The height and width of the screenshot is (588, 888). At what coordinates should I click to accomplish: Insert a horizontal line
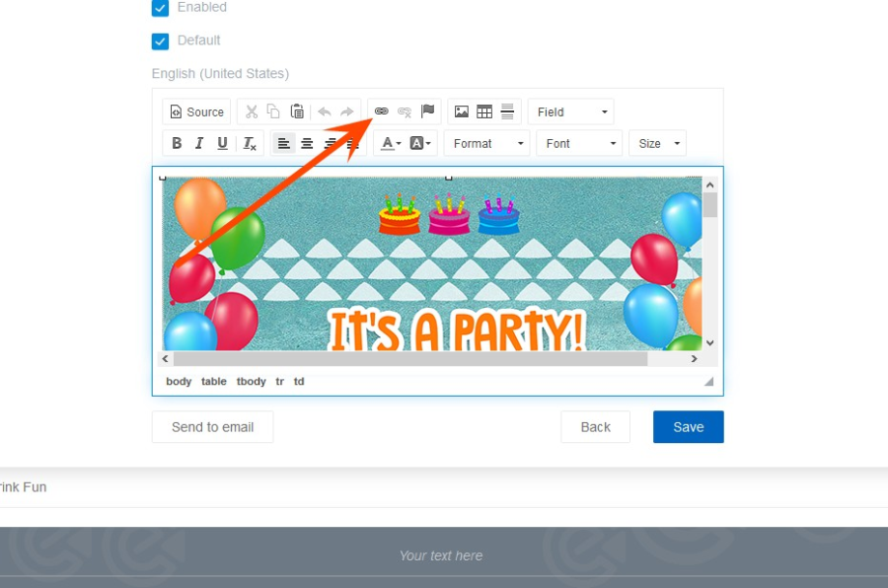(x=507, y=111)
